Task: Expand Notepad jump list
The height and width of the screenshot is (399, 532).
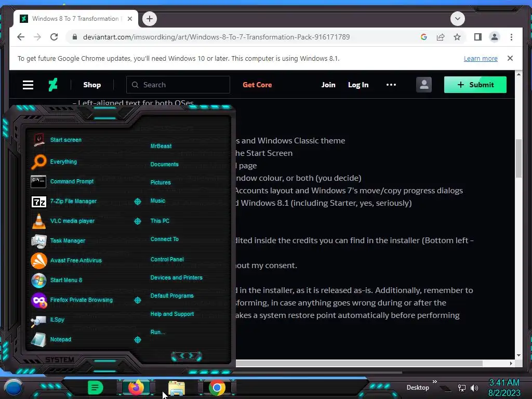Action: (137, 340)
